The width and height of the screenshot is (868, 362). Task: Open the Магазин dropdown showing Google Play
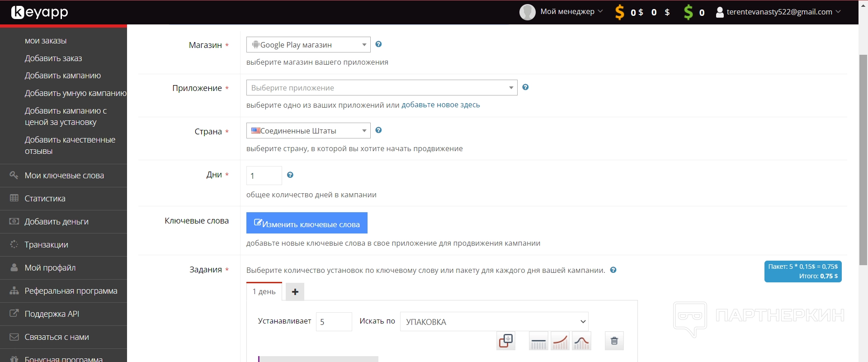[x=308, y=45]
